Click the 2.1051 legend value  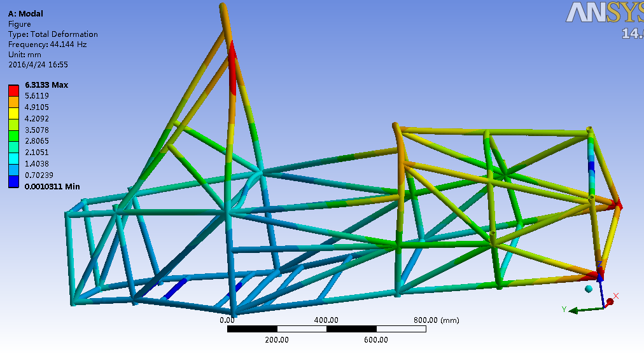tap(37, 152)
